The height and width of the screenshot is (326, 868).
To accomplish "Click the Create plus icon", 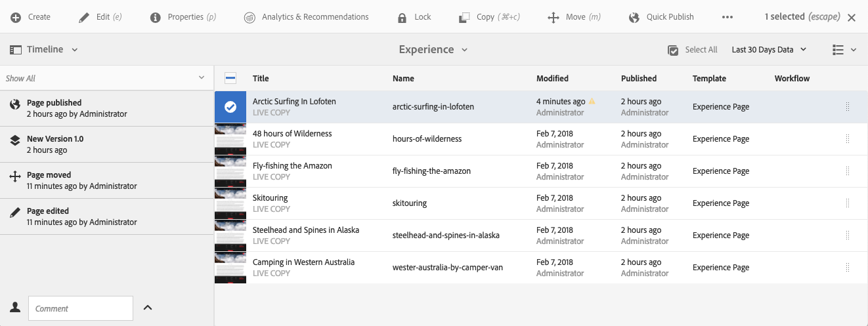I will (x=16, y=17).
